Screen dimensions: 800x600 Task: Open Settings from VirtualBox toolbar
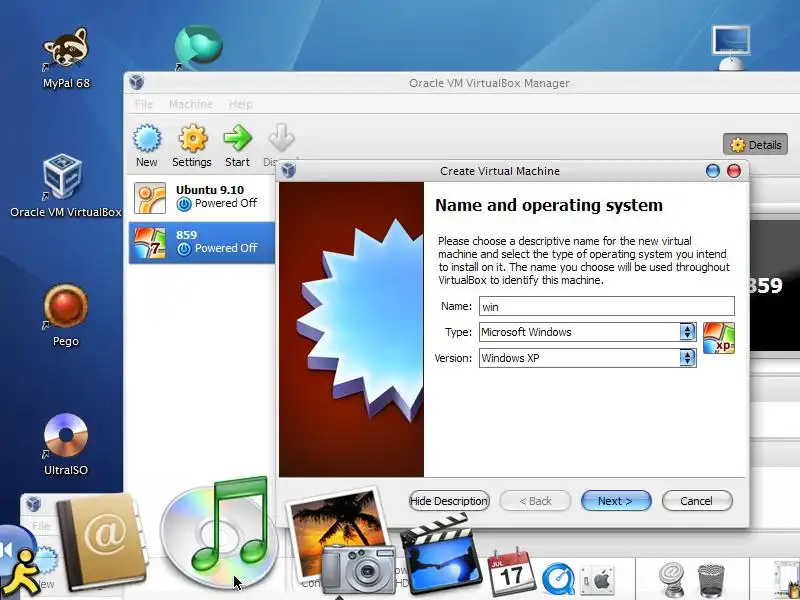tap(192, 146)
